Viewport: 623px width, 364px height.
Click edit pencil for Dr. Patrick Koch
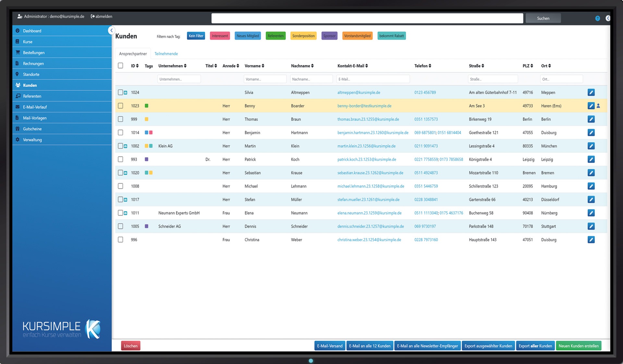pos(591,159)
